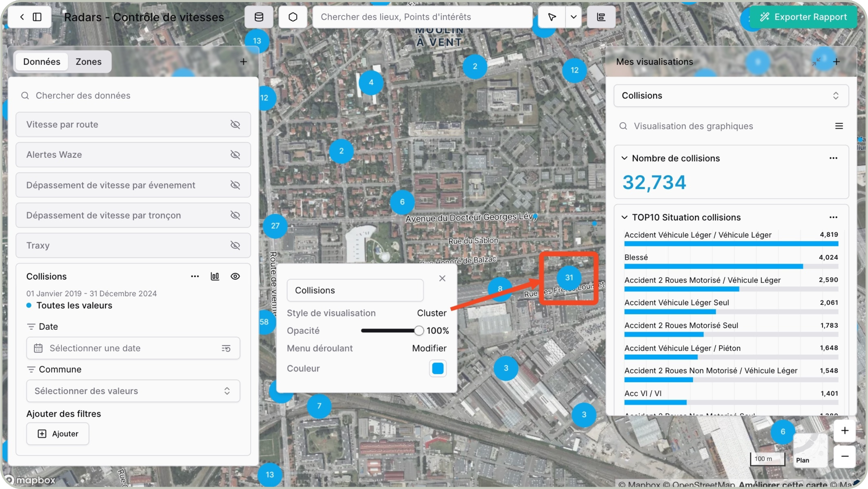Click the Ajouter filter button

click(x=58, y=434)
